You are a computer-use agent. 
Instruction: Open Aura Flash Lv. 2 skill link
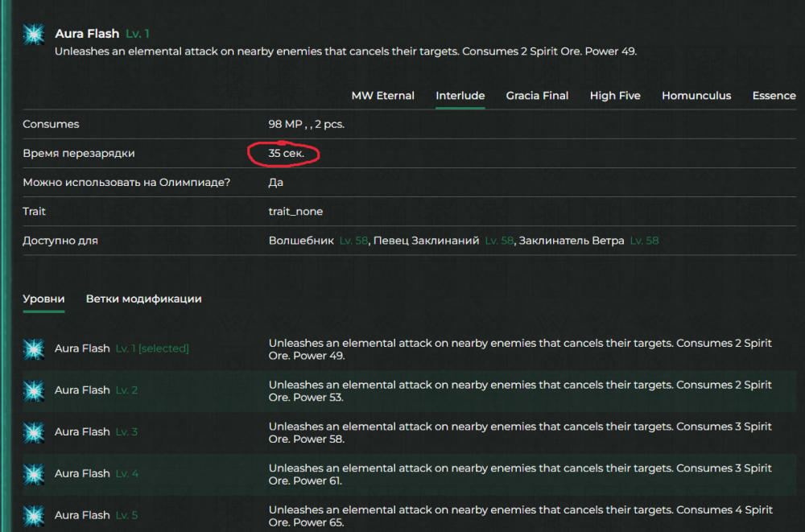(82, 390)
